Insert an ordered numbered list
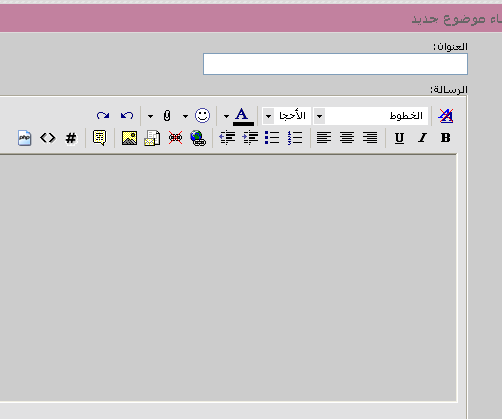The width and height of the screenshot is (502, 419). pyautogui.click(x=295, y=138)
